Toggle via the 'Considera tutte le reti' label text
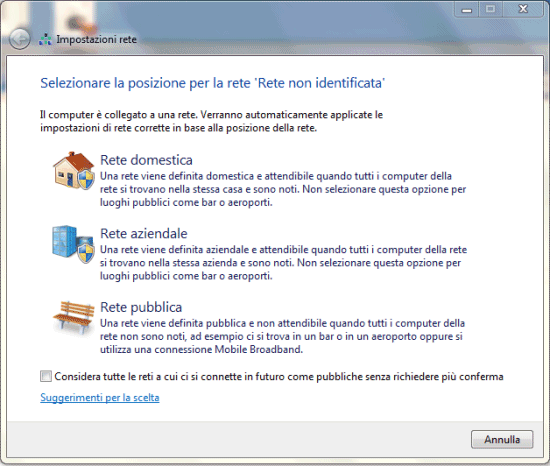Viewport: 550px width, 466px height. coord(279,377)
